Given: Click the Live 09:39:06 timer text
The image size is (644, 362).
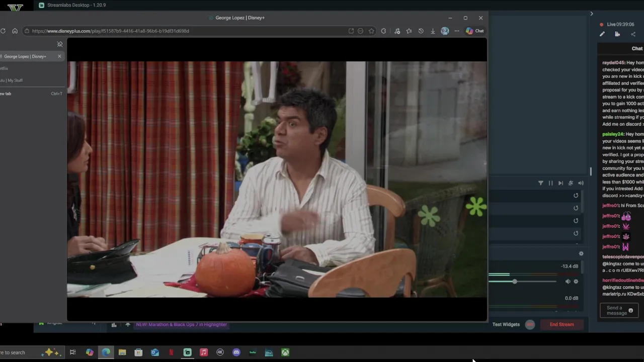Looking at the screenshot, I should point(620,24).
